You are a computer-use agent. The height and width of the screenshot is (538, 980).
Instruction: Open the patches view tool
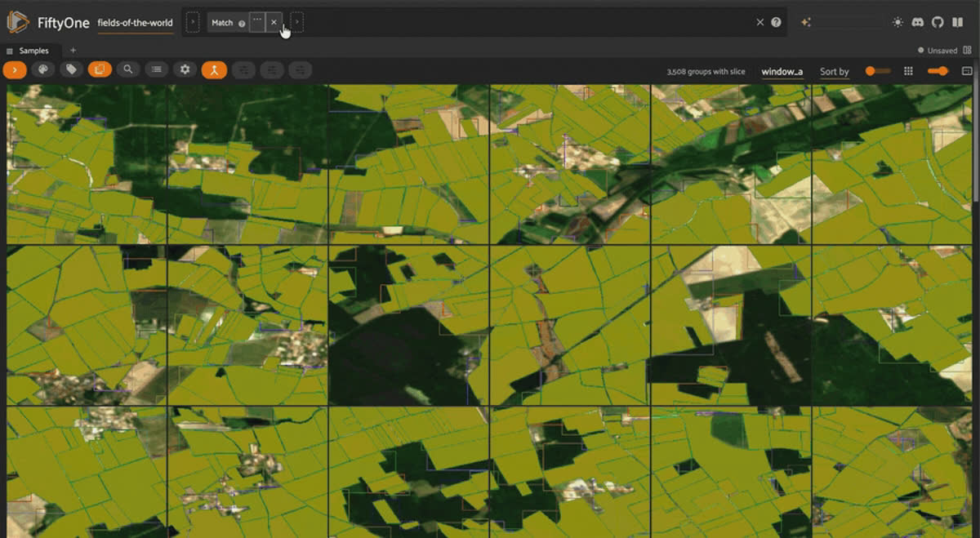pos(100,70)
